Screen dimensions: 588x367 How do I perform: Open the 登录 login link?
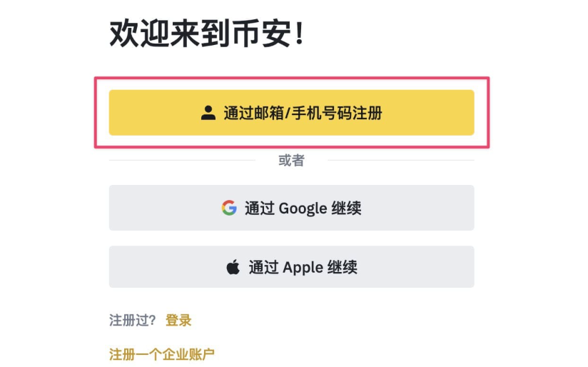coord(178,321)
